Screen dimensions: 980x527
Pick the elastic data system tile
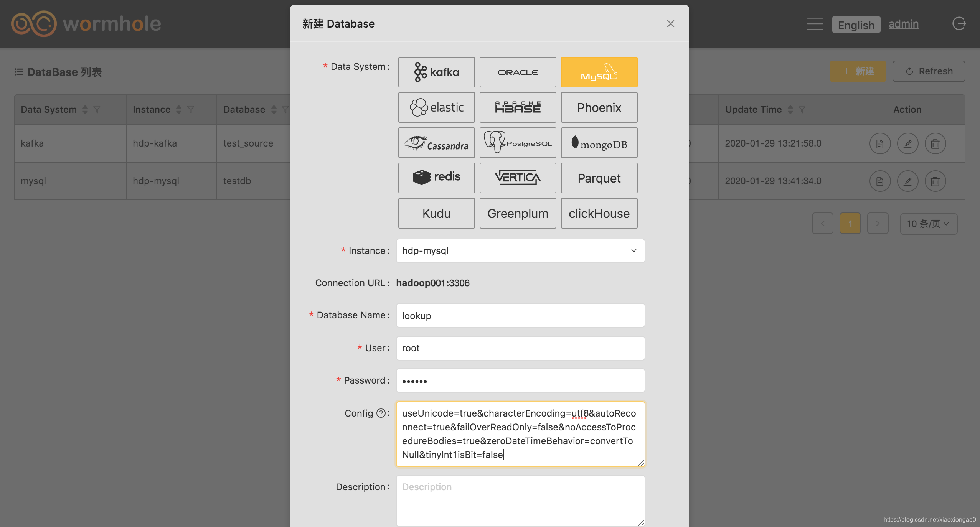(436, 107)
